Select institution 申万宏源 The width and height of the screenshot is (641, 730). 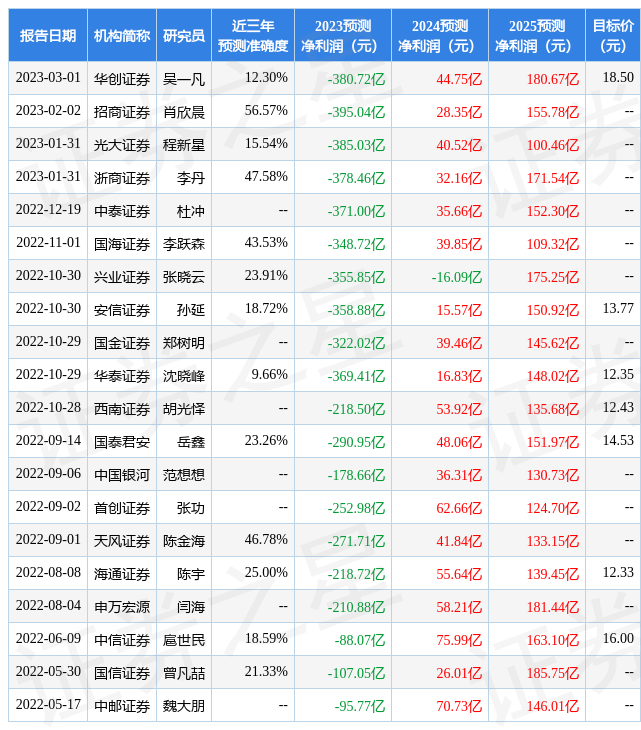point(121,608)
